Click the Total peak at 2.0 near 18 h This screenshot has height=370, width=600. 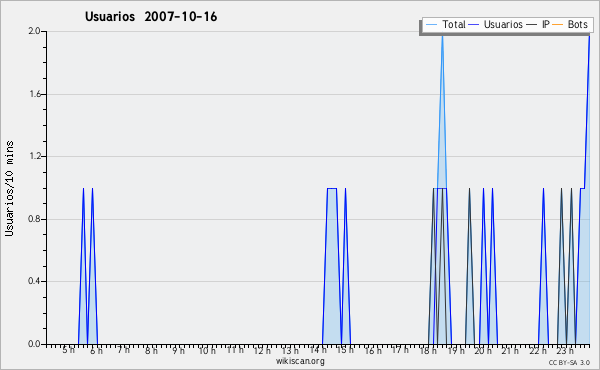pos(442,37)
